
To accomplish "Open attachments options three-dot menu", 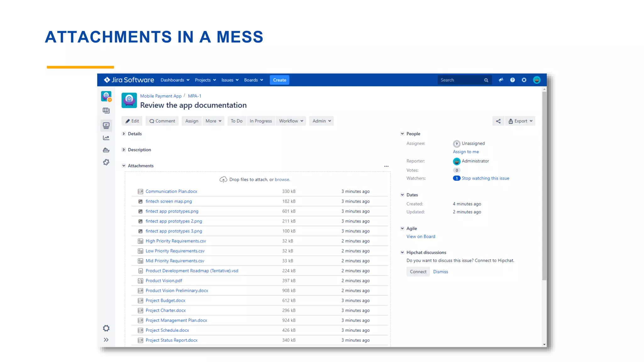I will (x=386, y=166).
